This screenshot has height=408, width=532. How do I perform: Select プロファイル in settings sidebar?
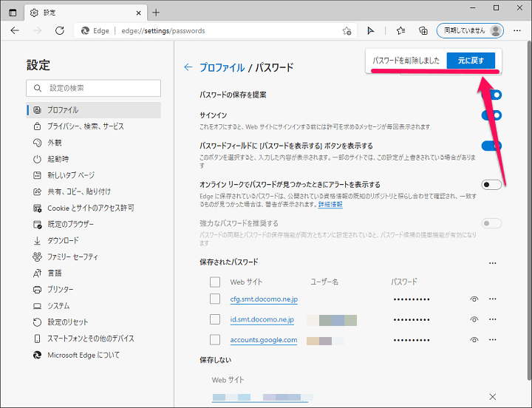[x=93, y=110]
